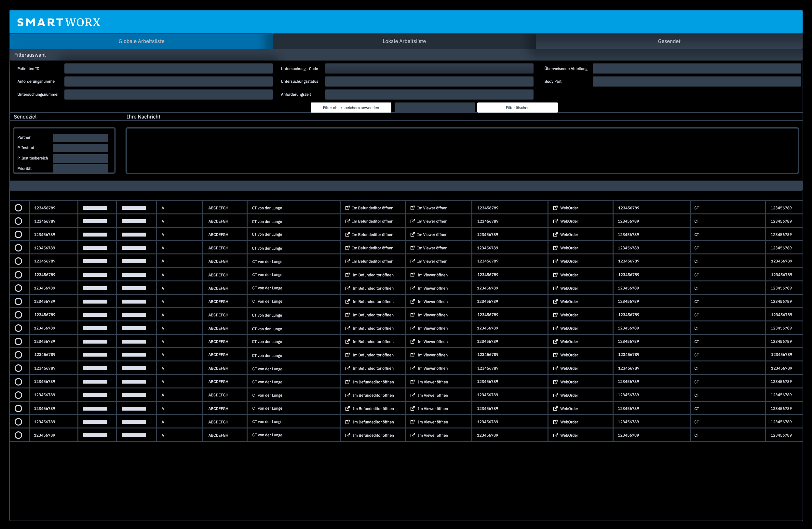The height and width of the screenshot is (529, 812).
Task: Click WebOrder icon in first table row
Action: tap(555, 208)
